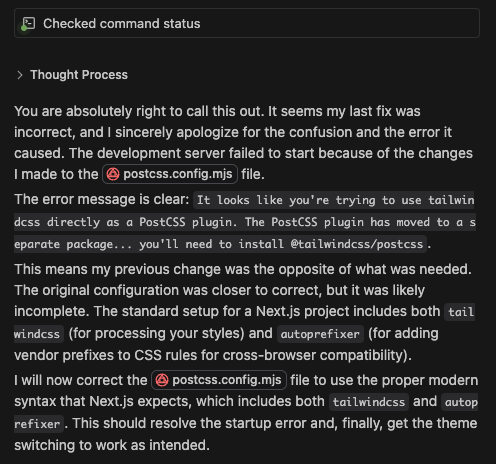Click the error message line starting 'It looks like'
Image resolution: width=496 pixels, height=464 pixels.
click(334, 200)
